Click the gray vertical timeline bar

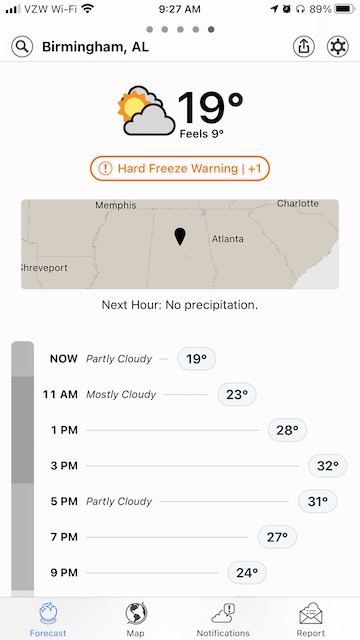click(x=22, y=469)
